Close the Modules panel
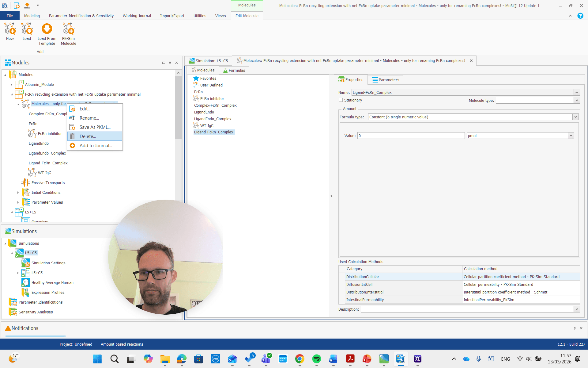Screen dimensions: 588x368 [x=176, y=63]
